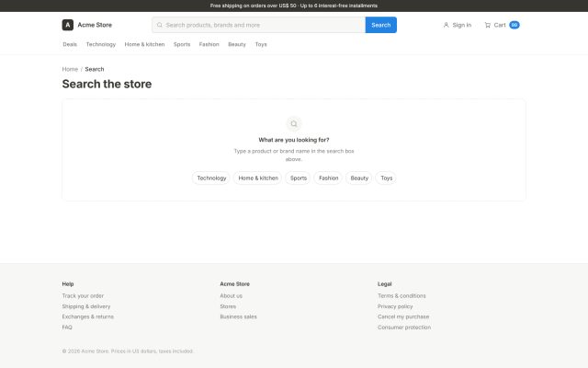This screenshot has height=368, width=588.
Task: Open the Business sales footer link
Action: pyautogui.click(x=239, y=316)
